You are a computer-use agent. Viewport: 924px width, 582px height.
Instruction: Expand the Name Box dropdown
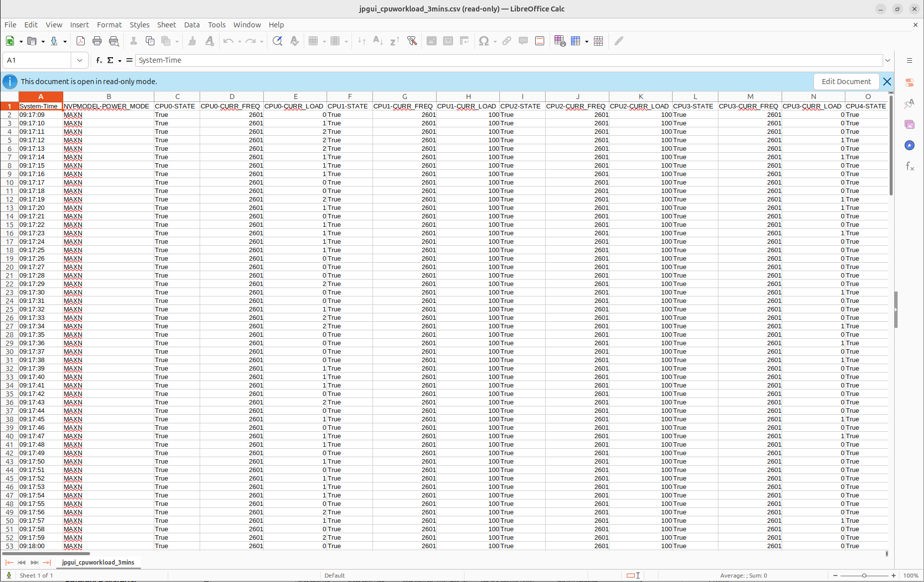pos(80,60)
